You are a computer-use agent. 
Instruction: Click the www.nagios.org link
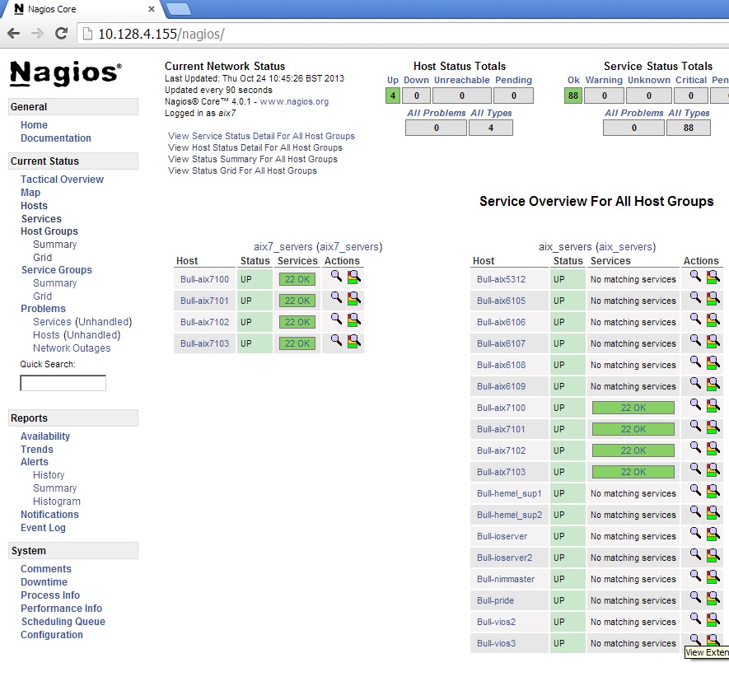294,101
